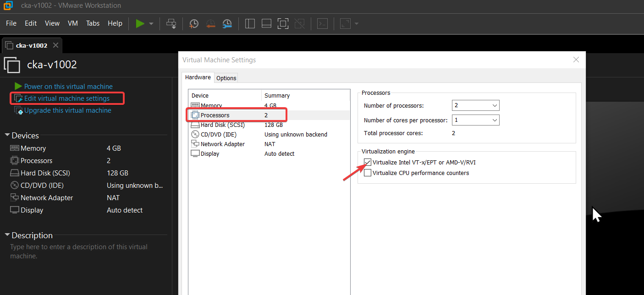
Task: Open Number of processors dropdown
Action: pyautogui.click(x=475, y=105)
